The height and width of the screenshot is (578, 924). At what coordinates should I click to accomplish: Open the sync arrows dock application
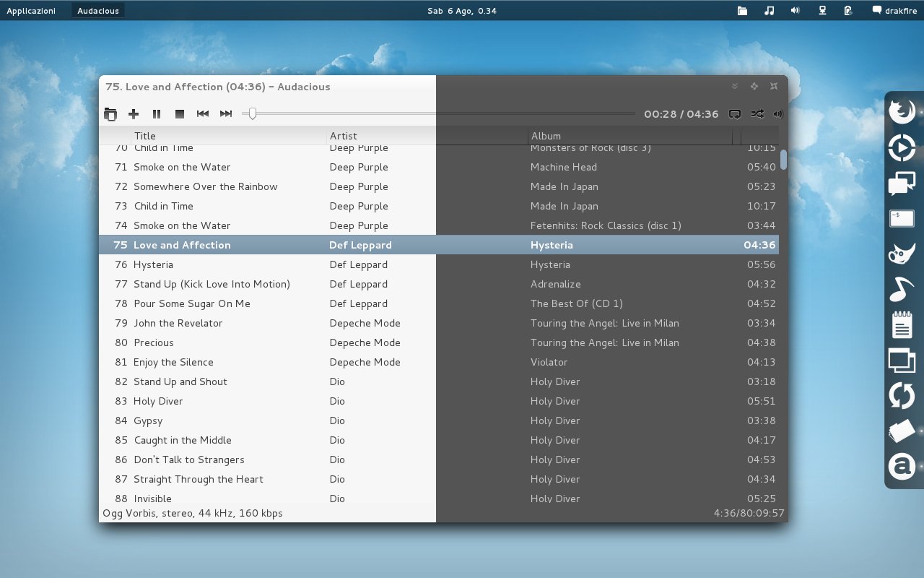tap(902, 396)
